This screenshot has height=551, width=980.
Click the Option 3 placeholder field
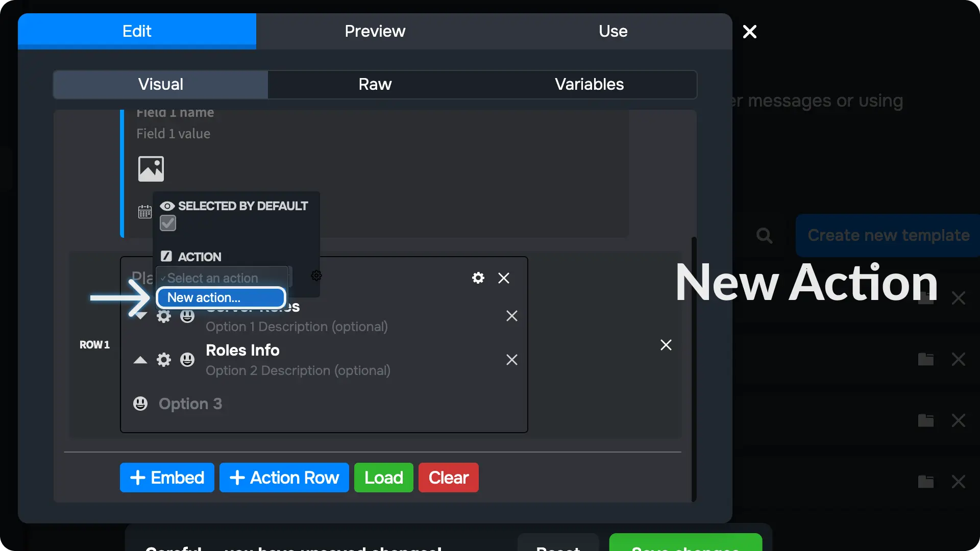click(x=190, y=404)
